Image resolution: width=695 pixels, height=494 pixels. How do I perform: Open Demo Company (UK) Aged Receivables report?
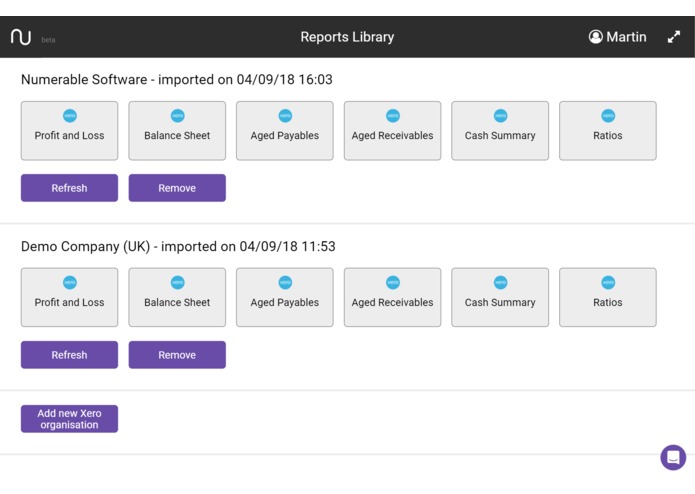pyautogui.click(x=392, y=297)
